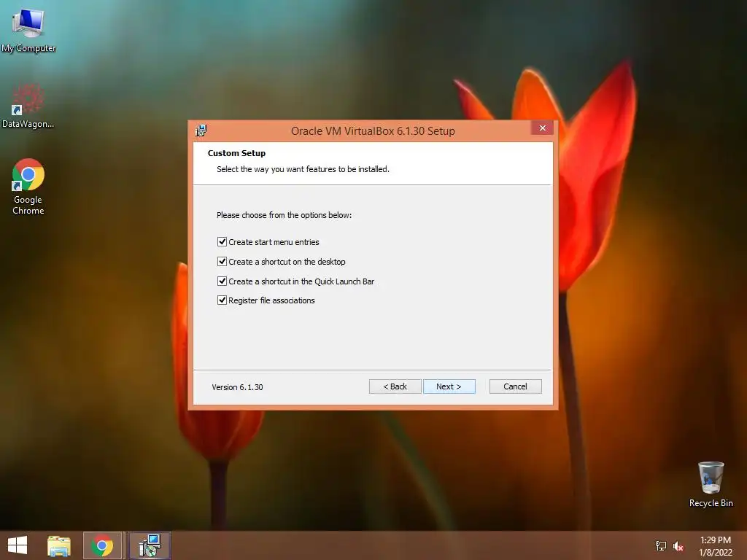Uncheck Create start menu entries
The image size is (747, 560).
(x=222, y=242)
